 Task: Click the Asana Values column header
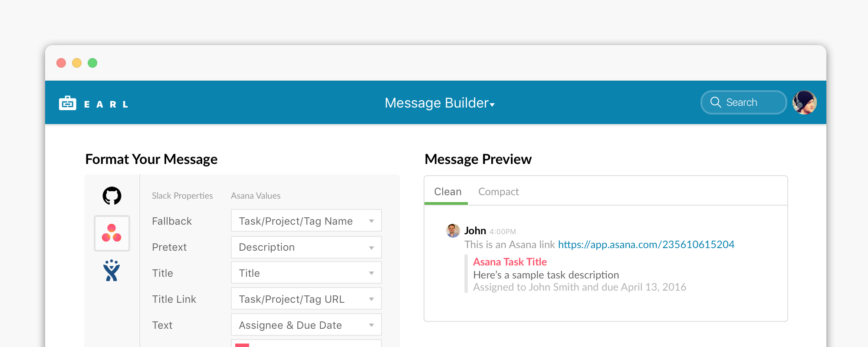coord(256,196)
